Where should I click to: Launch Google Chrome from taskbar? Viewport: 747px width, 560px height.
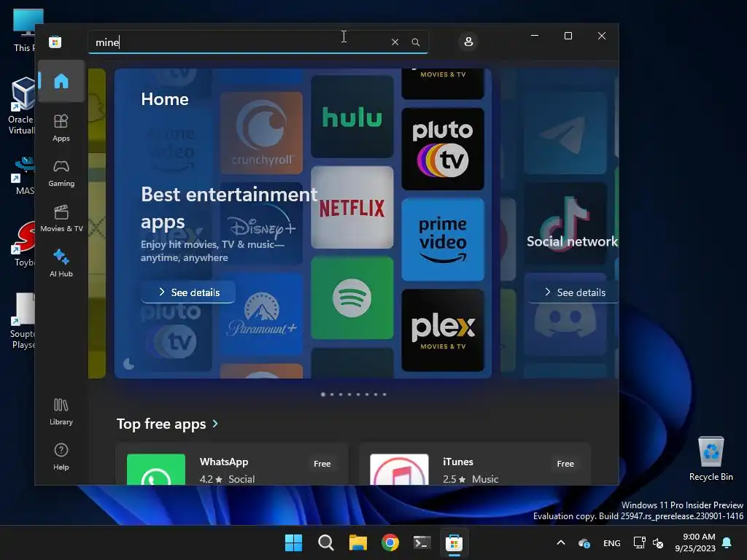[390, 542]
